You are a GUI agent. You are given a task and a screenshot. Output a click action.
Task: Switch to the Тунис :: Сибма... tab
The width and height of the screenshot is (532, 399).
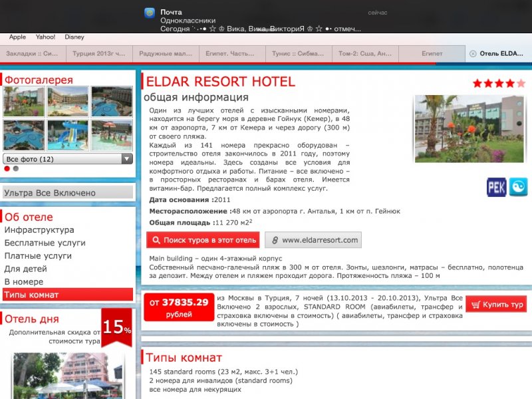[x=299, y=54]
